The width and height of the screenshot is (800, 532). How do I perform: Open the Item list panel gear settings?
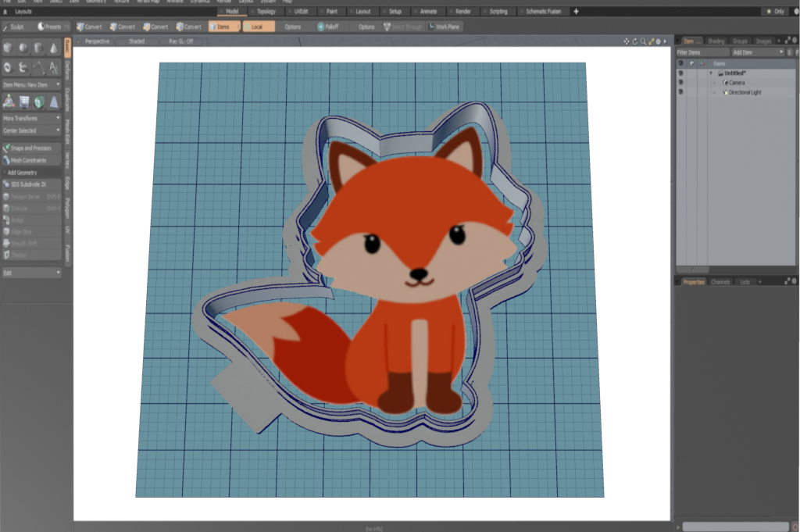[x=795, y=41]
